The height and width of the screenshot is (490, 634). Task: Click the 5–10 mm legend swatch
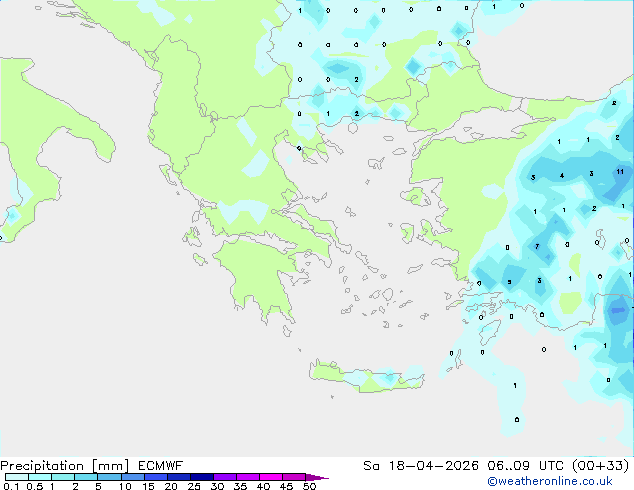point(109,477)
